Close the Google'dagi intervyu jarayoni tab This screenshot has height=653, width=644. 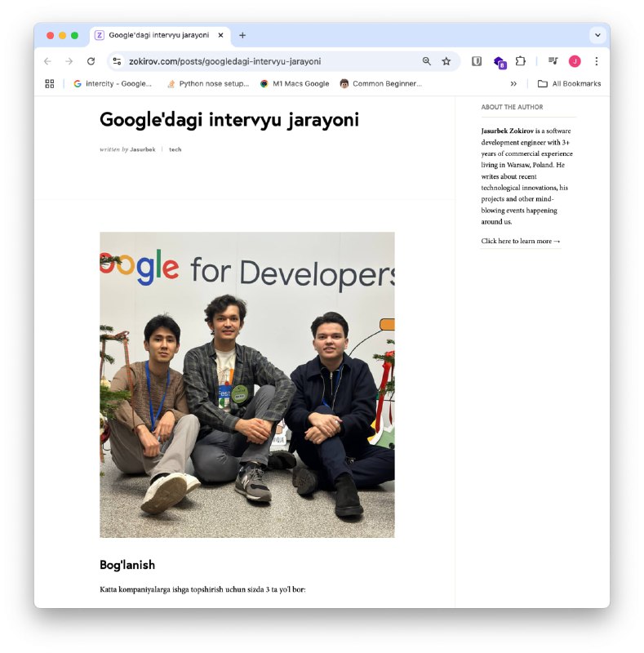point(220,35)
